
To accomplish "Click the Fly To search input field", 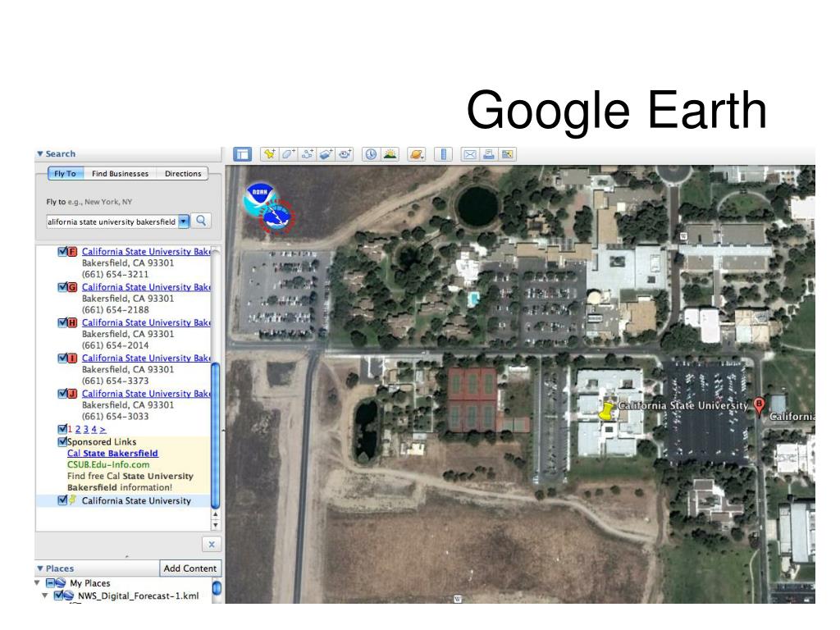I will (x=112, y=221).
